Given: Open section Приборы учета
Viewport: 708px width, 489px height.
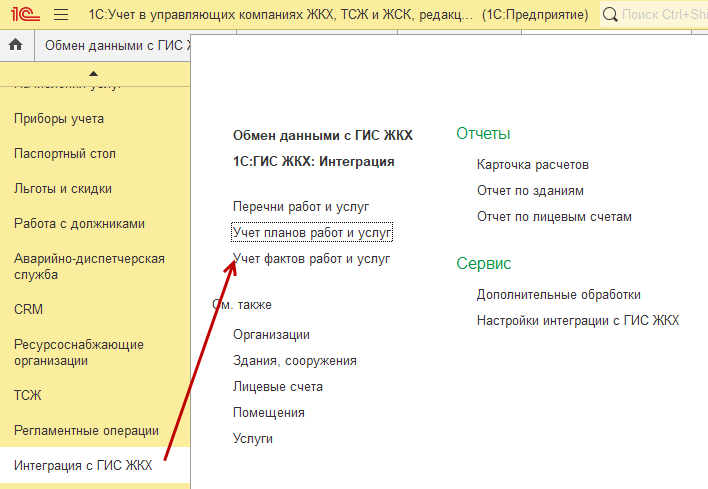Looking at the screenshot, I should click(59, 119).
